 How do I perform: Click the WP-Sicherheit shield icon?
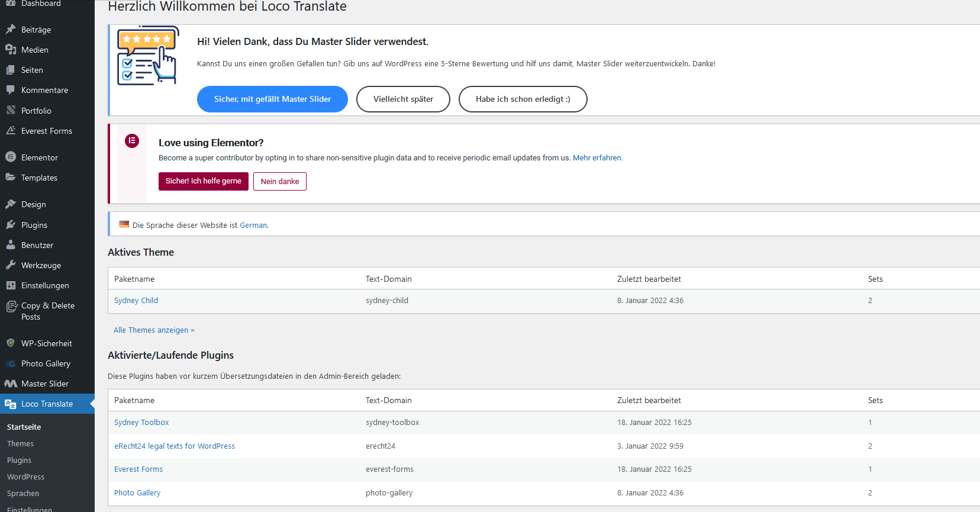tap(11, 343)
